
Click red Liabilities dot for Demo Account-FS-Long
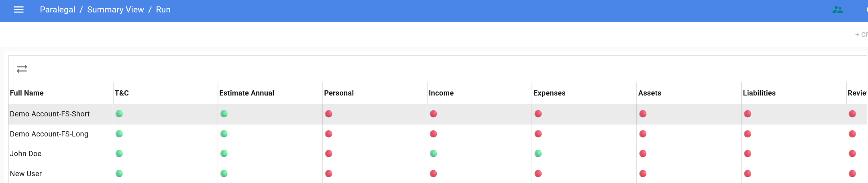point(748,134)
